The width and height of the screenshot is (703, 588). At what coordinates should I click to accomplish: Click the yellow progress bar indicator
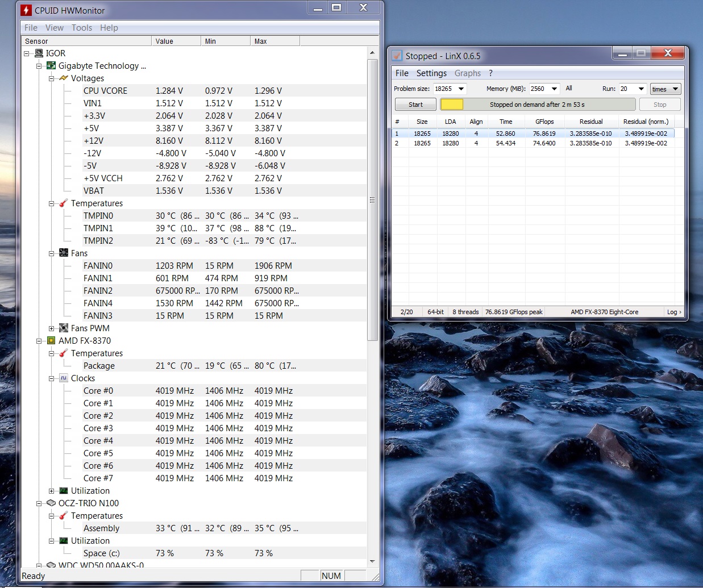point(452,105)
